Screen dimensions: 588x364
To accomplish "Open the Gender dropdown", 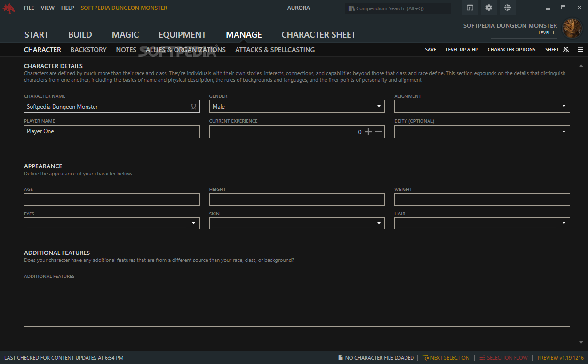I will [297, 106].
